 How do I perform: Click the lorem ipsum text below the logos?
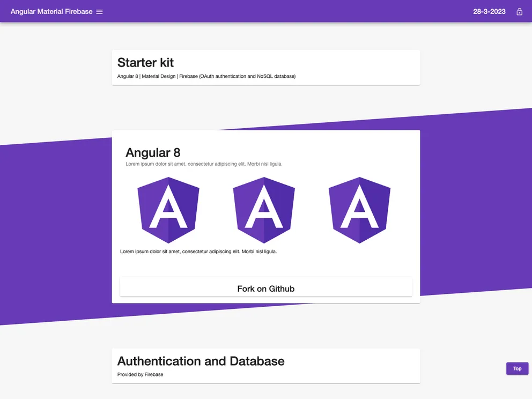(198, 251)
